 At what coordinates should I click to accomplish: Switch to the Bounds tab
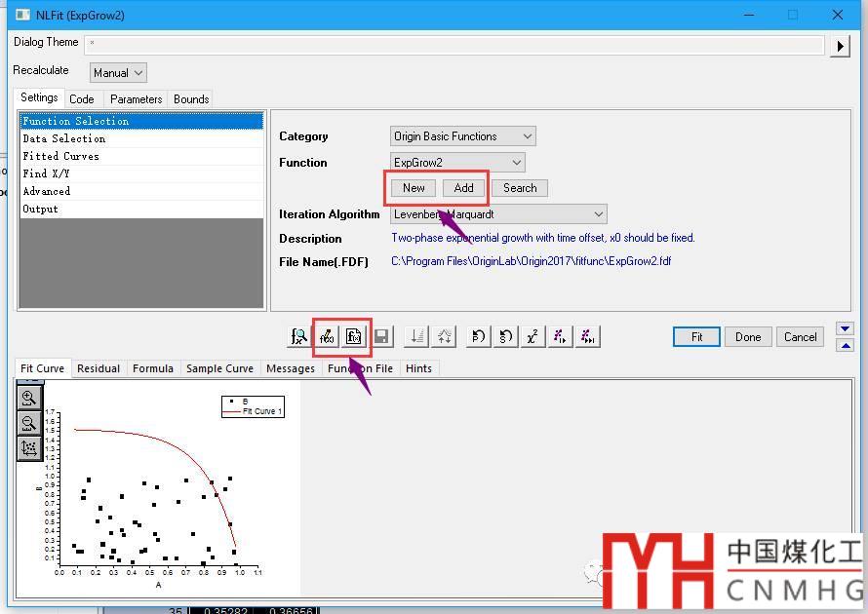click(191, 99)
